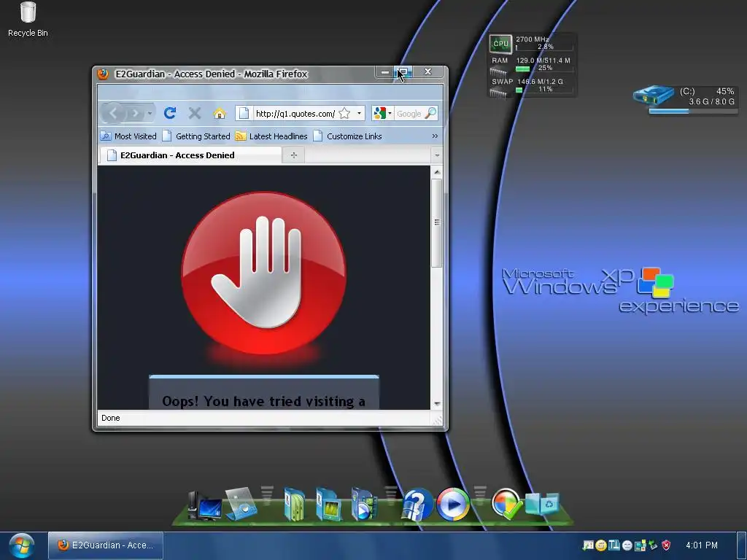
Task: Open the Windows flag checkmark dock icon
Action: [507, 503]
